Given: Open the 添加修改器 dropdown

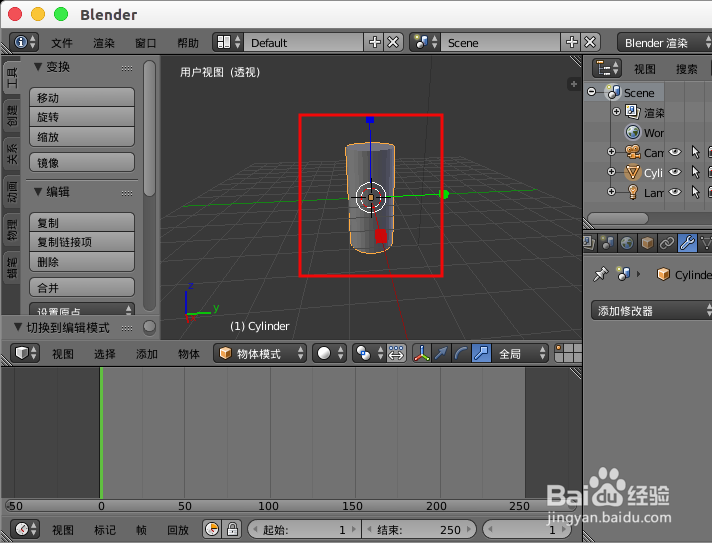Looking at the screenshot, I should coord(651,311).
